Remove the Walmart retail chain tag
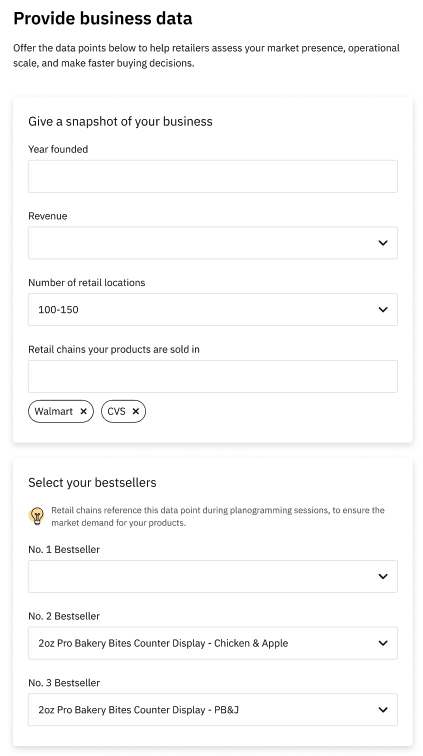Screen dimensions: 423x756 pyautogui.click(x=83, y=411)
